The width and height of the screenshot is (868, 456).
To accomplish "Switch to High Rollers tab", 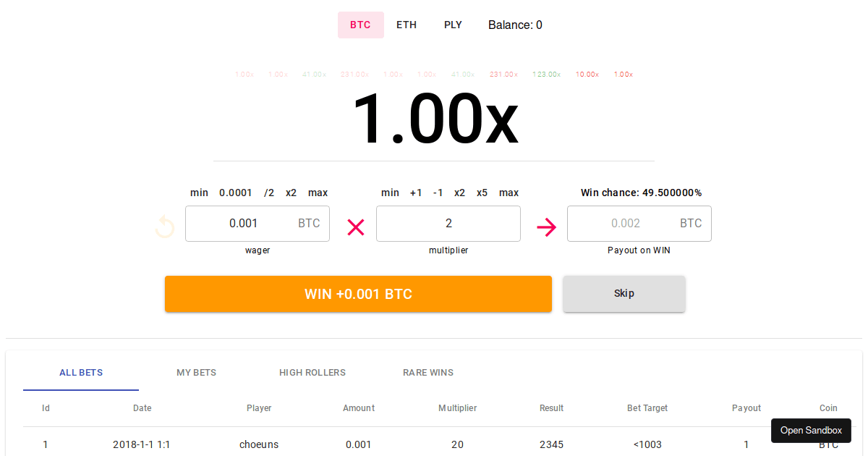I will [x=312, y=373].
